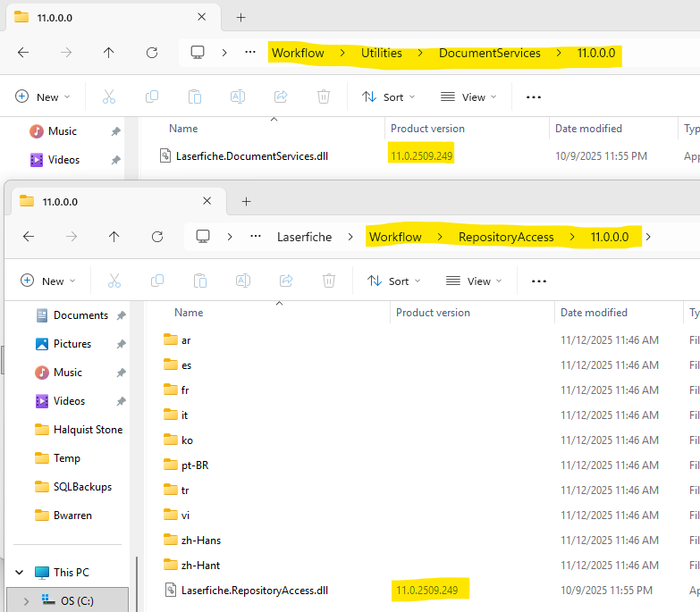Open See more options in RepositoryAccess toolbar
The height and width of the screenshot is (612, 700).
539,281
